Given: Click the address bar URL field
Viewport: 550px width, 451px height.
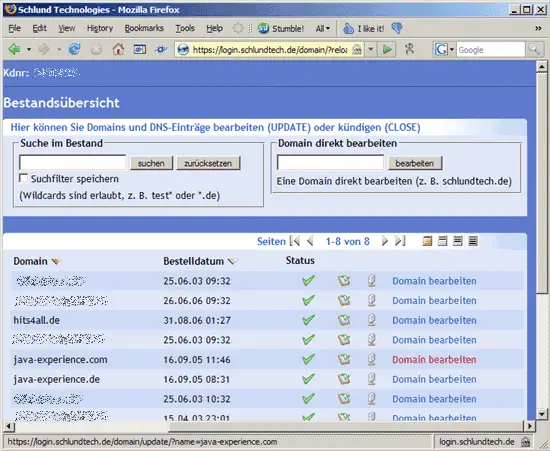Looking at the screenshot, I should click(270, 50).
